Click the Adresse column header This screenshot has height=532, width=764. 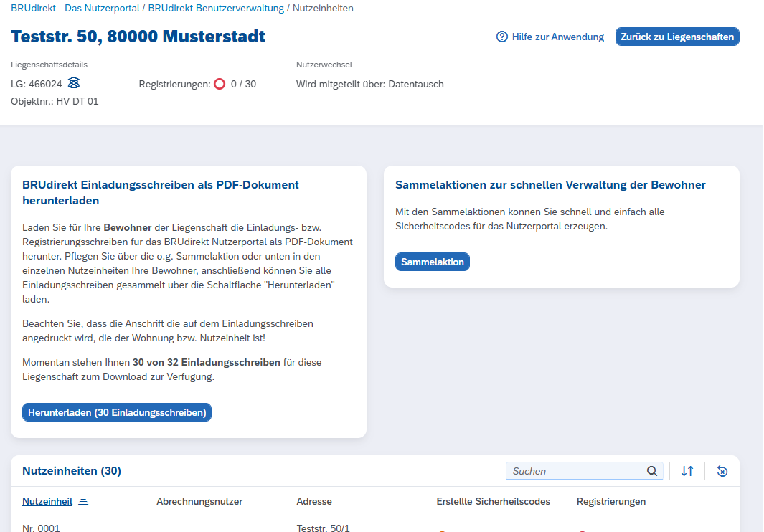tap(314, 501)
